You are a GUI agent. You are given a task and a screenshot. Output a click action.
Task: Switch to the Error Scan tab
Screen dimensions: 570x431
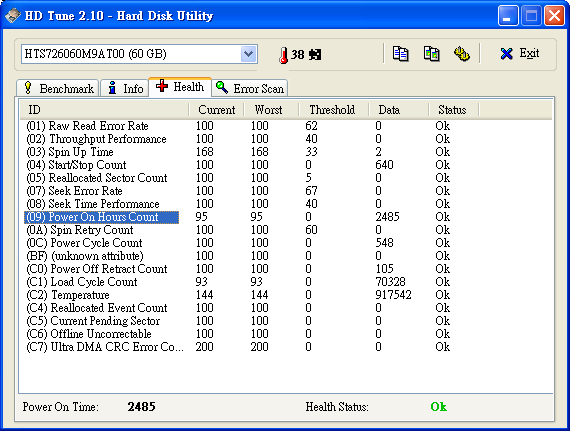coord(250,88)
